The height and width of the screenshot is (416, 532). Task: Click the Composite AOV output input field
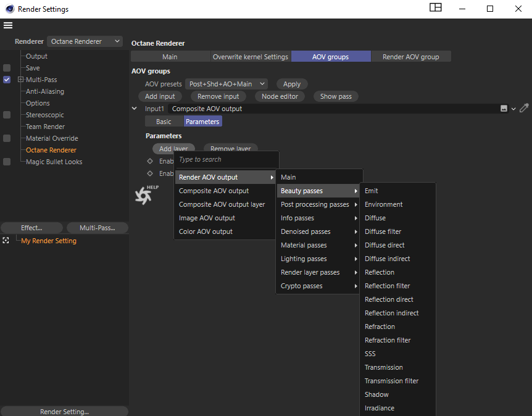pos(333,109)
